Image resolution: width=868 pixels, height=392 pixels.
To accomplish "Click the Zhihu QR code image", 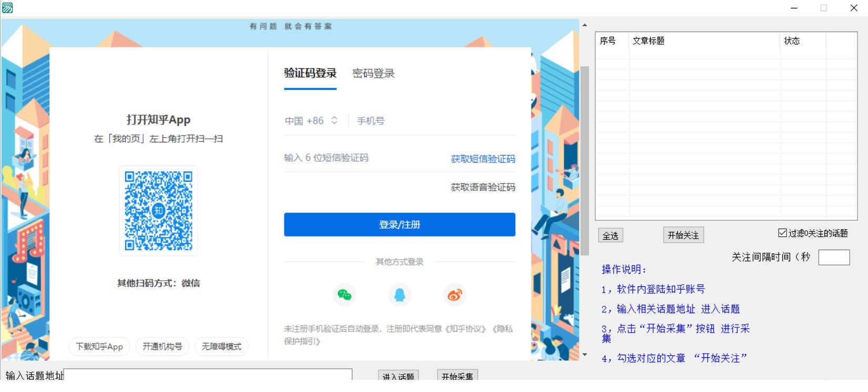I will [x=158, y=211].
